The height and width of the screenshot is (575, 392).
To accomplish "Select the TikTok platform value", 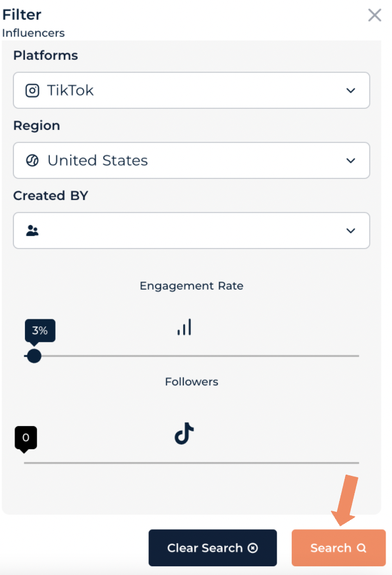I will click(x=70, y=90).
